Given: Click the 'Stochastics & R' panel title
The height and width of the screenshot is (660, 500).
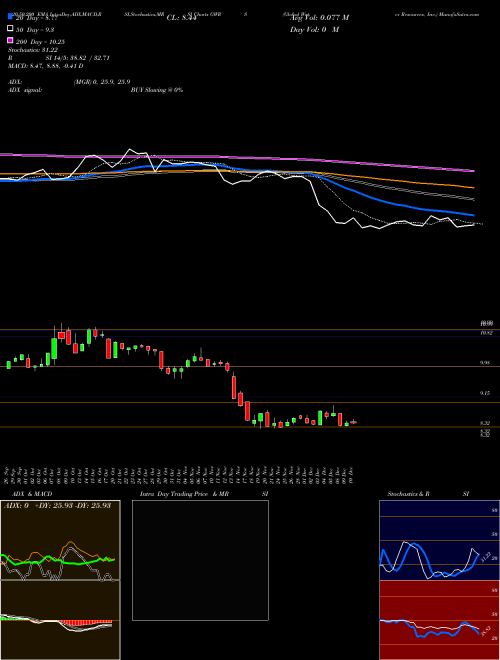Looking at the screenshot, I should pyautogui.click(x=409, y=494).
